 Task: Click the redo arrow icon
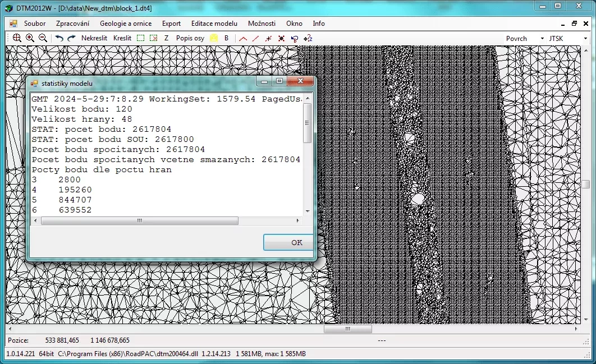pos(71,38)
